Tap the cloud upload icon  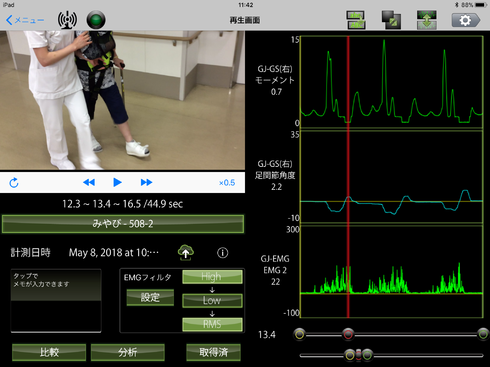pos(186,252)
